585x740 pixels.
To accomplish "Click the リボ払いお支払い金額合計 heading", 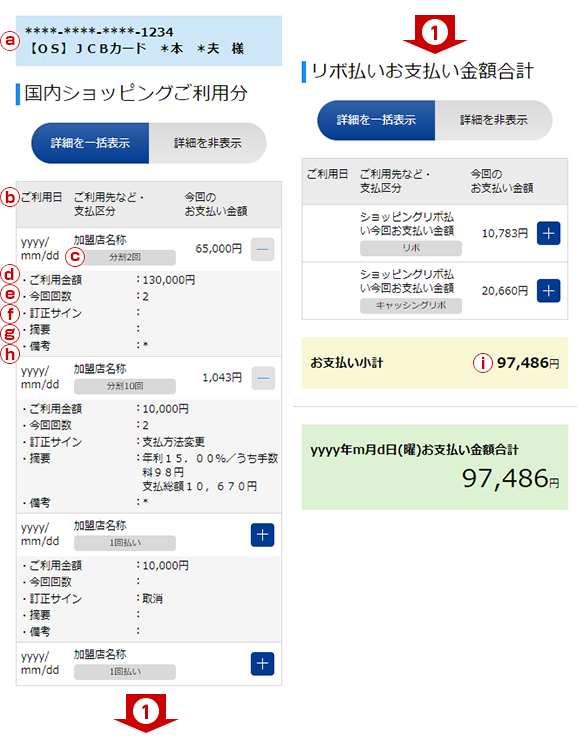I will click(x=422, y=71).
